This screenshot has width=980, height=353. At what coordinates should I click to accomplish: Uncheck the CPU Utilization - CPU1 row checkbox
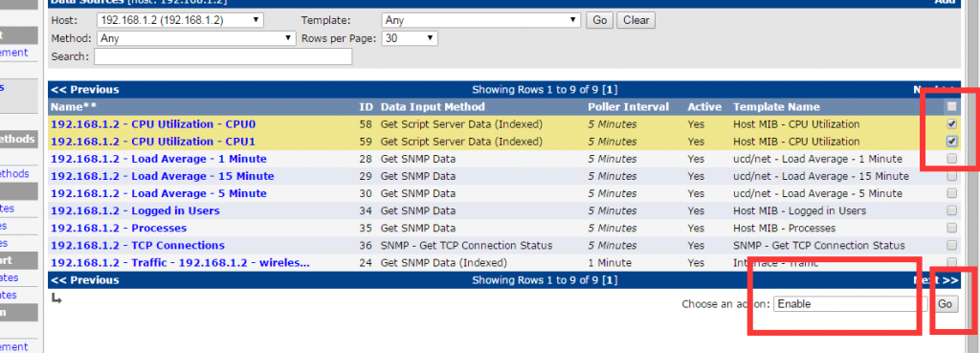[x=951, y=142]
